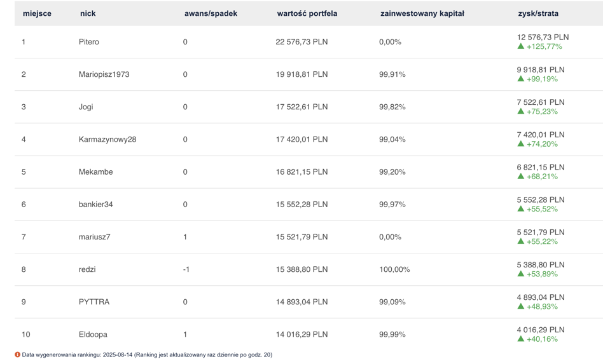Sort by the miejsce column header
Image resolution: width=603 pixels, height=364 pixels.
[x=37, y=13]
